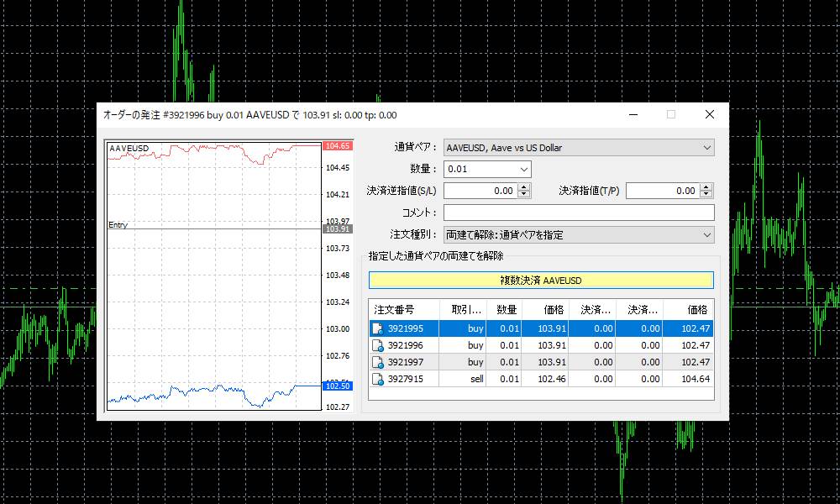Screen dimensions: 840x504
Task: Sort orders by the 注文番号 column header
Action: point(395,309)
